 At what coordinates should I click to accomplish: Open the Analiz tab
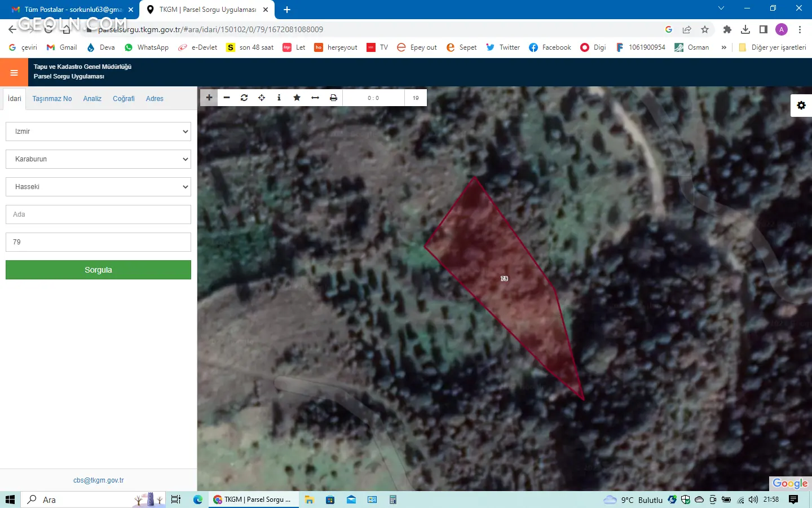[92, 99]
